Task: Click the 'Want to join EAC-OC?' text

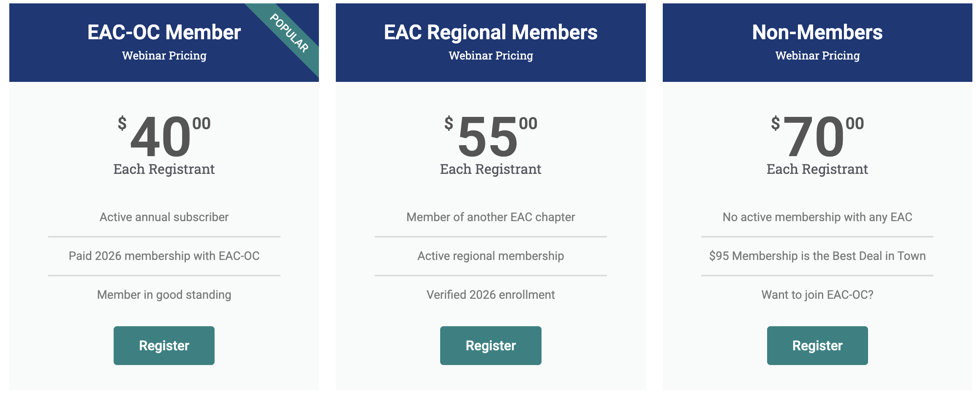Action: click(x=817, y=295)
